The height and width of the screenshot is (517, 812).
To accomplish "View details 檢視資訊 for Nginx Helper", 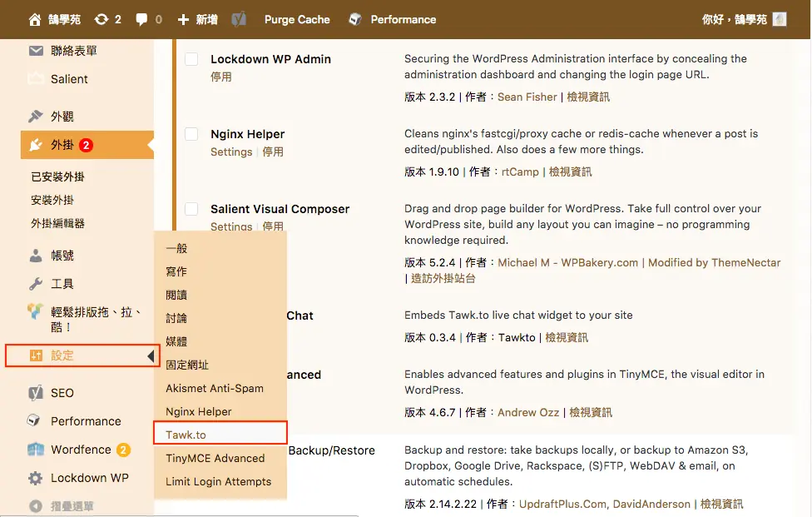I will (570, 172).
